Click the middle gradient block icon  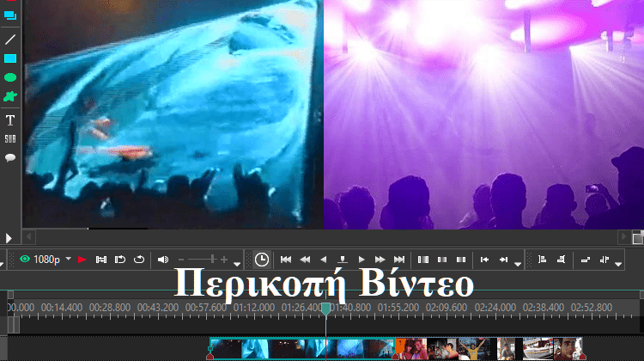(442, 260)
